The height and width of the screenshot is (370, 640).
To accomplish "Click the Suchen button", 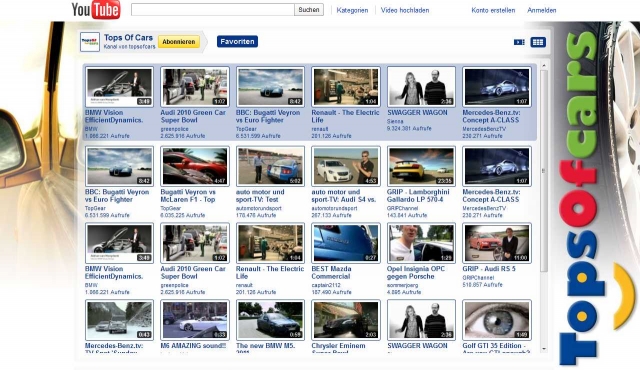I will click(x=309, y=10).
